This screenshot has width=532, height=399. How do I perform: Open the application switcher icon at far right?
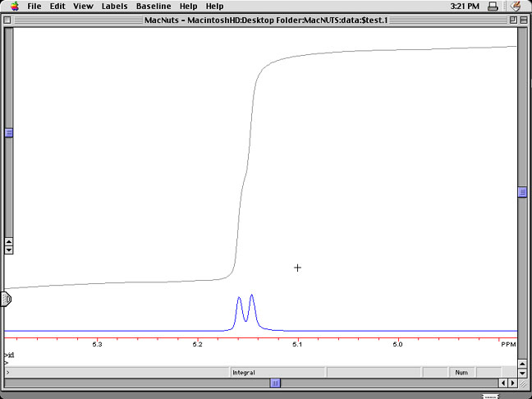(x=515, y=6)
